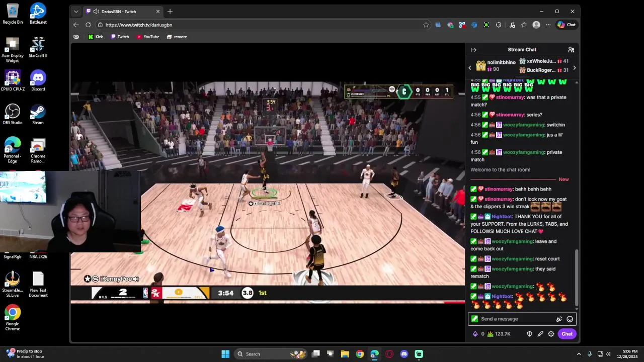Open a new browser tab
Screen dimensions: 644x362
pos(170,11)
